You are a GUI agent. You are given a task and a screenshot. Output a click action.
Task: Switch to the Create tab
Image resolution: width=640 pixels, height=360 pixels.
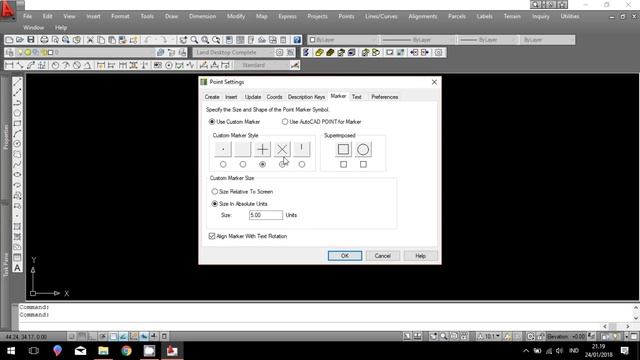point(212,97)
